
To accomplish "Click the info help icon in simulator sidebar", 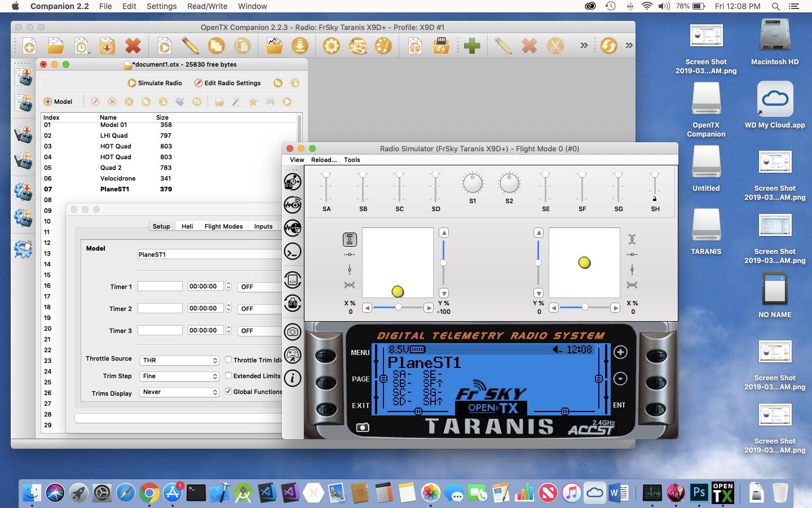I will point(293,378).
